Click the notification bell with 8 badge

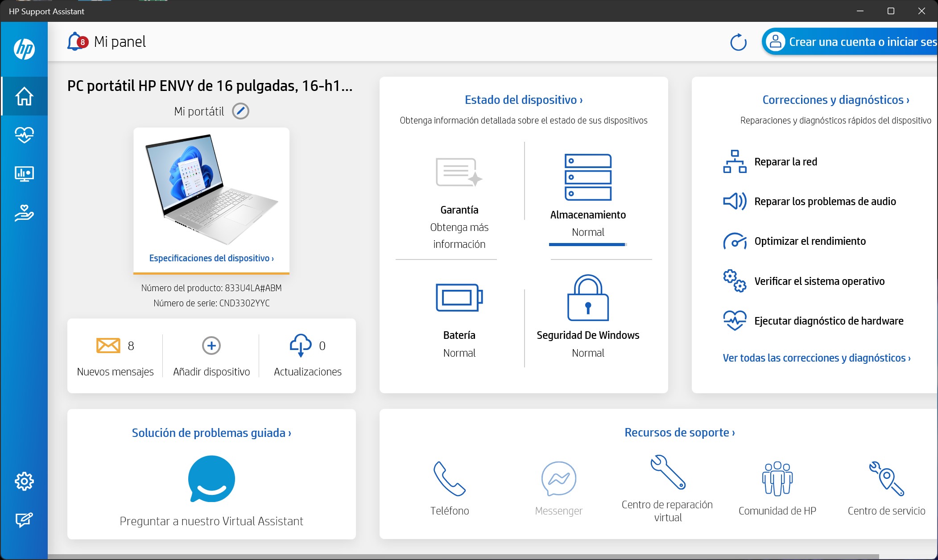tap(77, 41)
